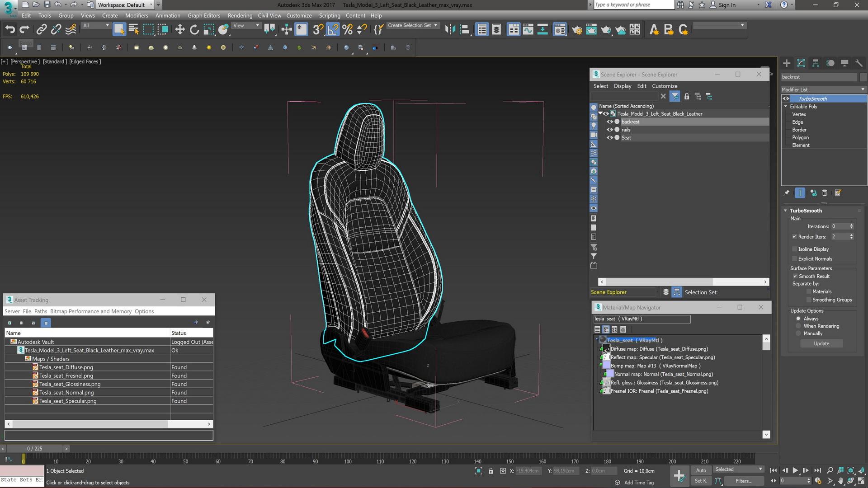The height and width of the screenshot is (488, 868).
Task: Choose the Rectangular Selection Region tool
Action: point(148,30)
